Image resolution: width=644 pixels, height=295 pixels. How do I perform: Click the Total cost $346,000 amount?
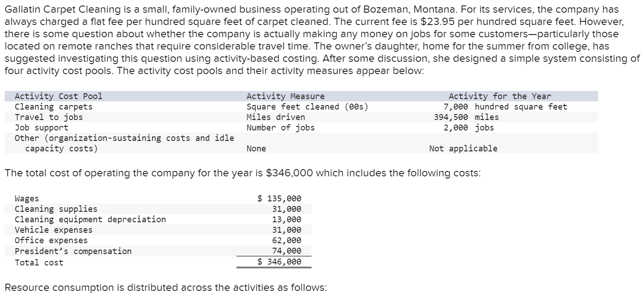pos(279,261)
